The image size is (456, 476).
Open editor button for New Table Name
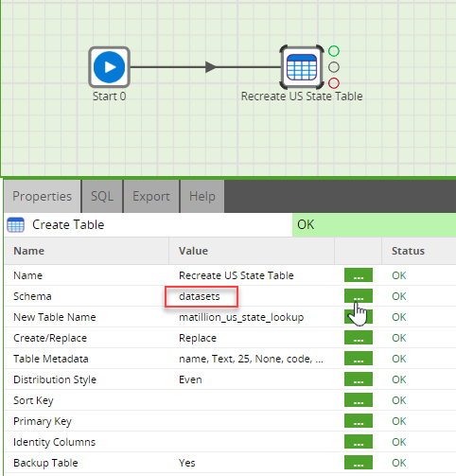tap(359, 317)
